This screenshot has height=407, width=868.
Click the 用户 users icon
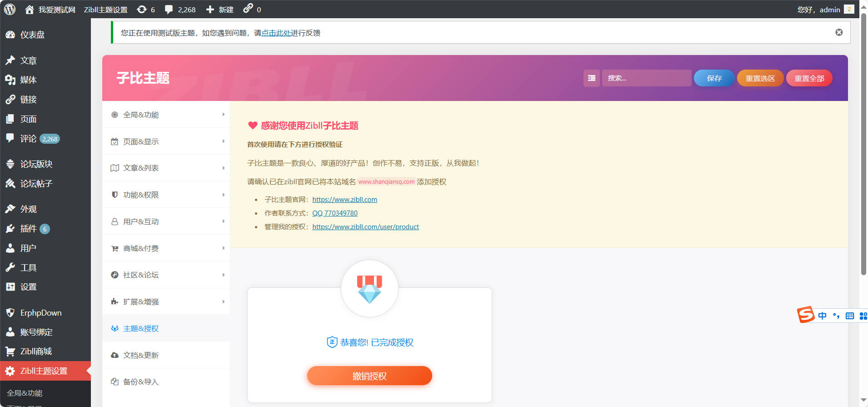click(10, 248)
